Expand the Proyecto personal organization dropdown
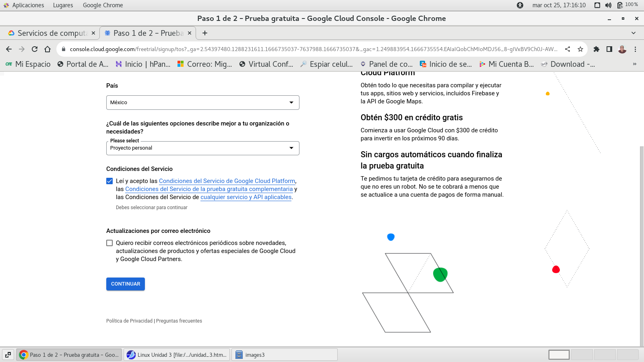 [202, 148]
